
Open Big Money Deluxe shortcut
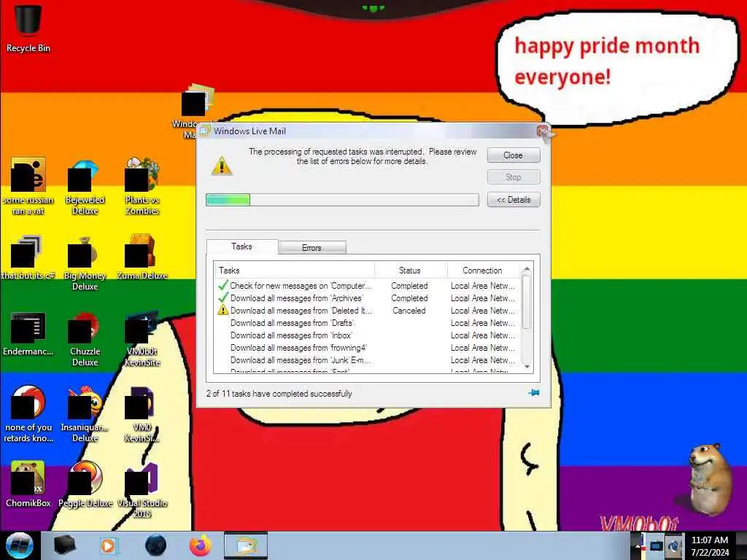point(85,263)
